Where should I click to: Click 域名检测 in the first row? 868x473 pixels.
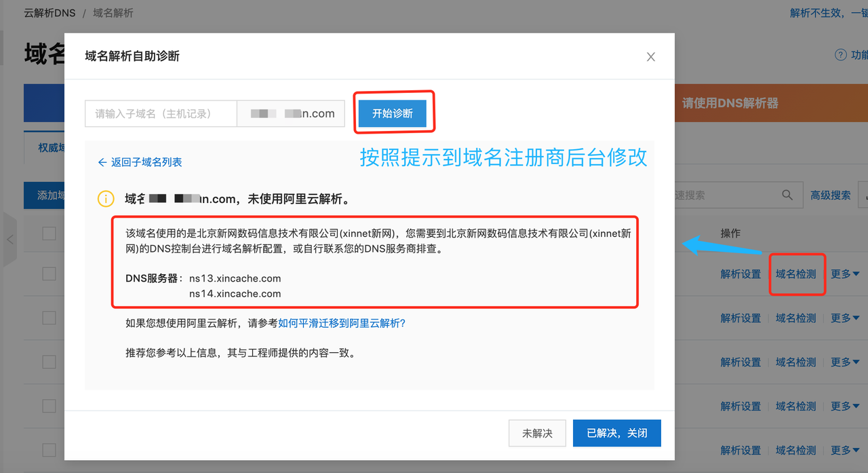[796, 274]
